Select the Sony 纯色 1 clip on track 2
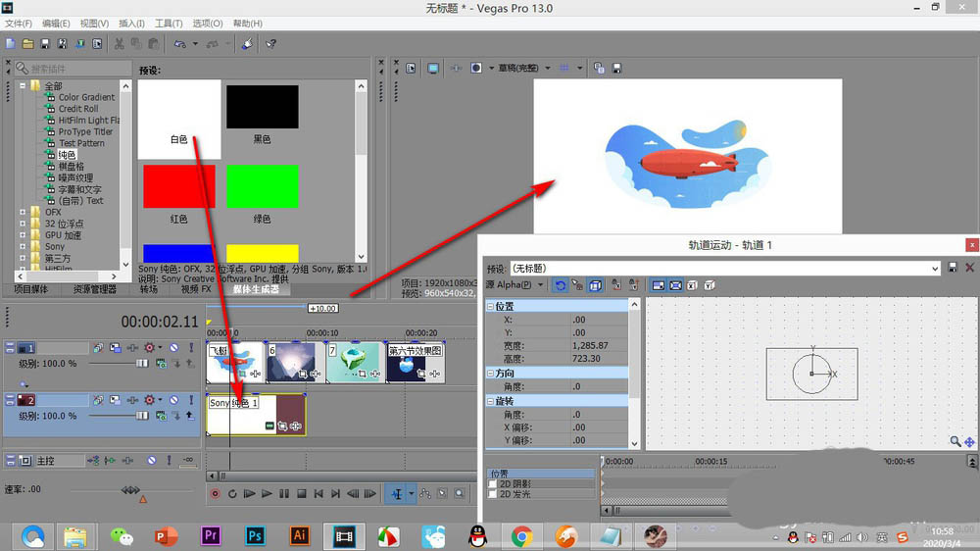The width and height of the screenshot is (980, 551). point(256,414)
